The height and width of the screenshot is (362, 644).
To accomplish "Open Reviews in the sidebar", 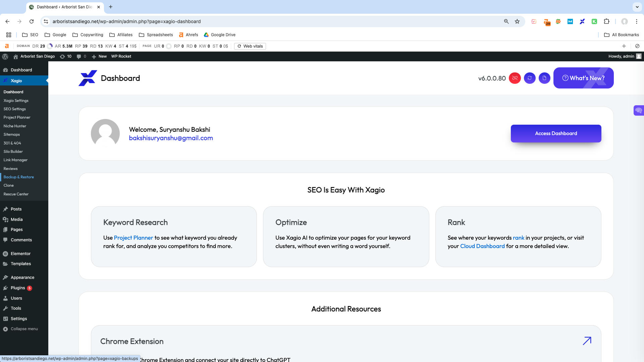I will pyautogui.click(x=10, y=169).
